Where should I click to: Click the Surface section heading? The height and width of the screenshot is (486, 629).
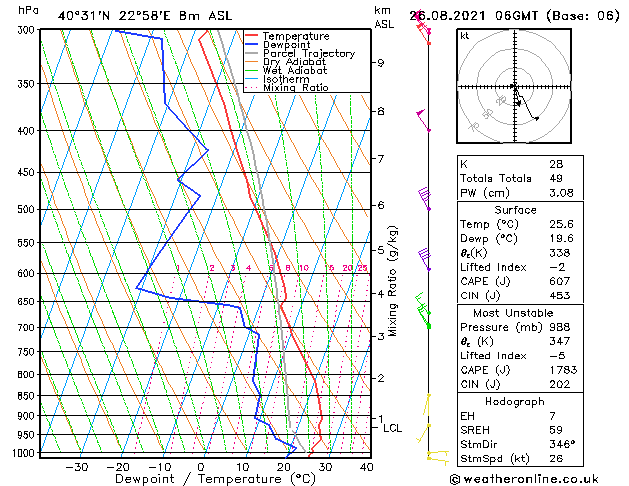[x=515, y=210]
